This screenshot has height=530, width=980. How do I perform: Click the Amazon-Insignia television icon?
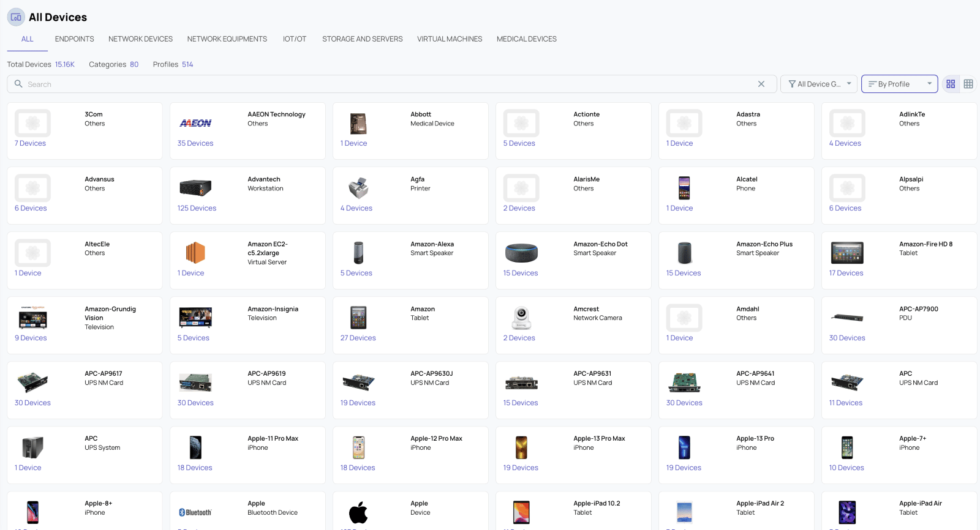[195, 318]
